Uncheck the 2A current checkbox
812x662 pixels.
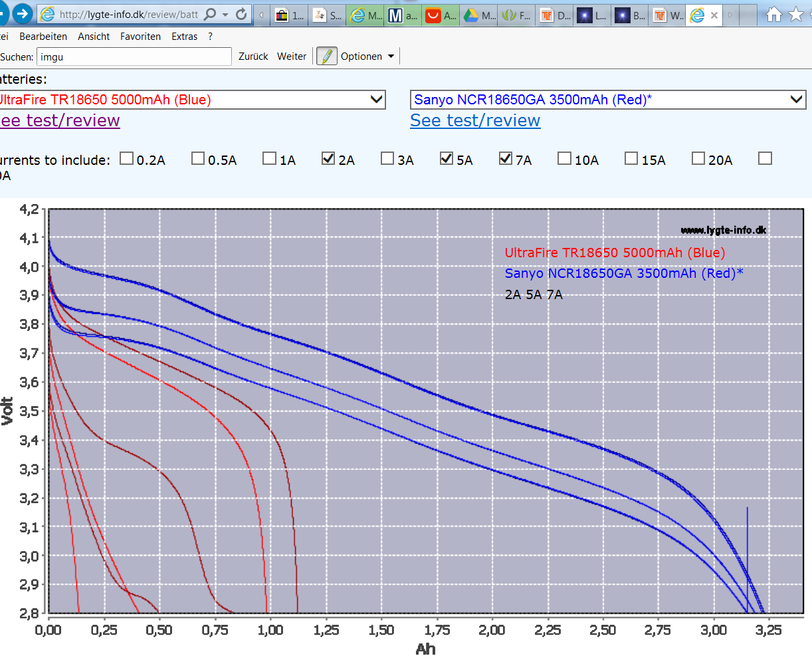pos(328,158)
